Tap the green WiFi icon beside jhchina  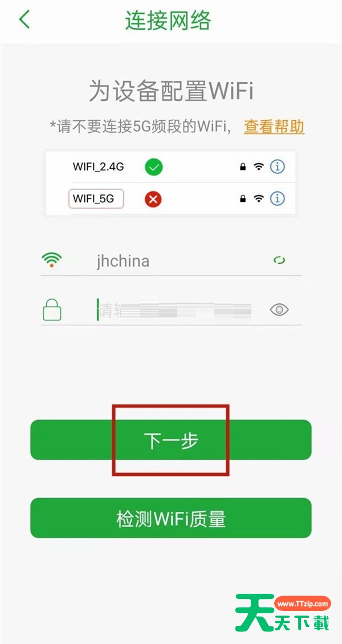tap(51, 260)
